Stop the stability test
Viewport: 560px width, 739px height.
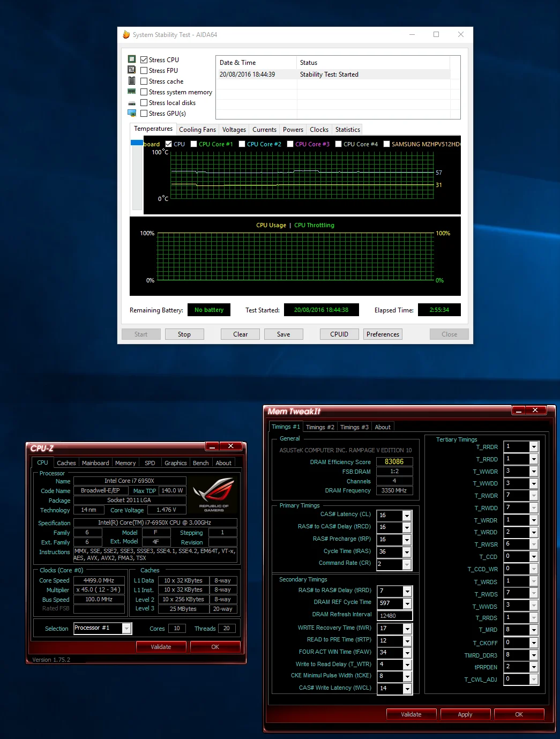click(184, 334)
